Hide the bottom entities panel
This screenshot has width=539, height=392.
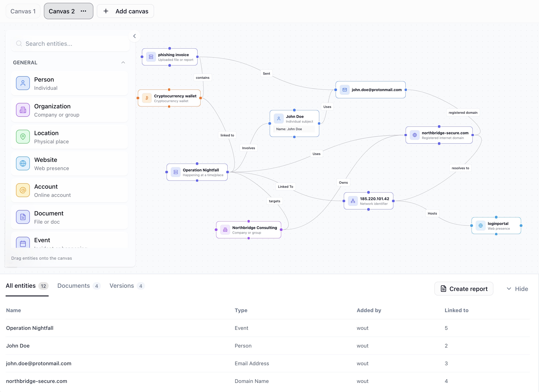(x=517, y=289)
